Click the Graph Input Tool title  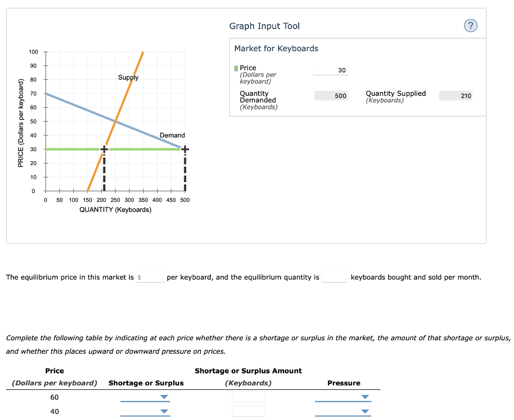click(264, 26)
